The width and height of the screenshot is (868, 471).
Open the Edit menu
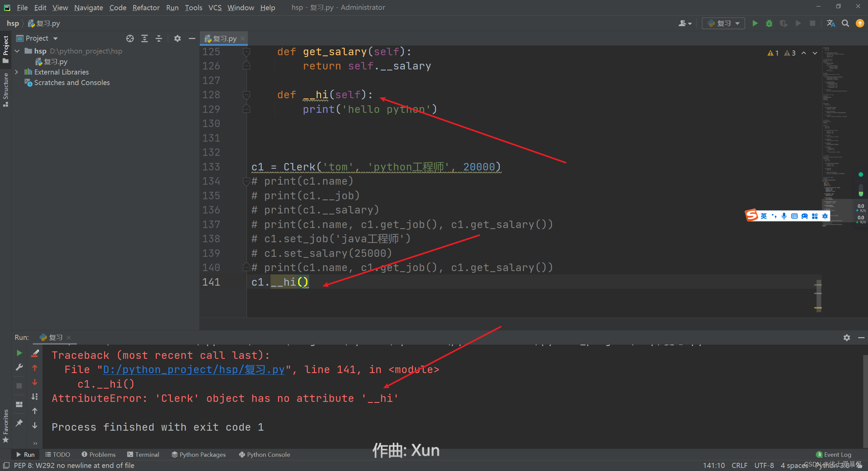[40, 7]
